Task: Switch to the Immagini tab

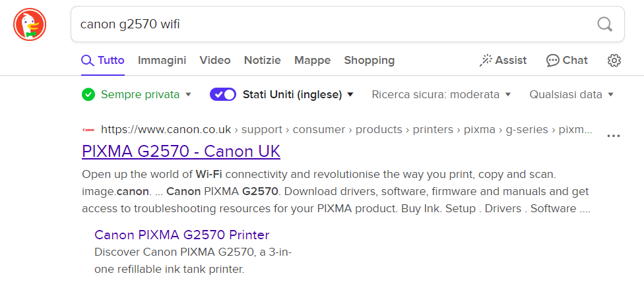Action: [162, 61]
